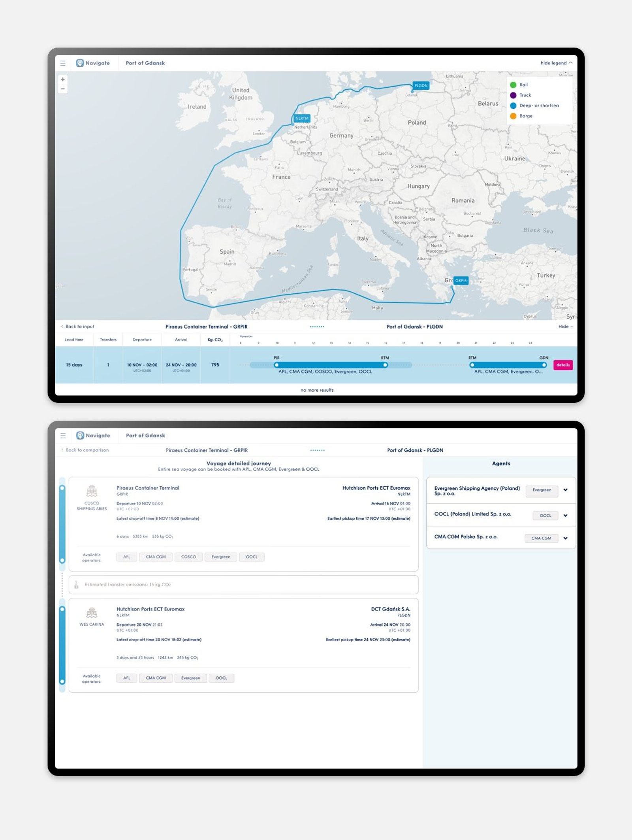
Task: Click WES CARINA vessel icon
Action: tap(92, 612)
